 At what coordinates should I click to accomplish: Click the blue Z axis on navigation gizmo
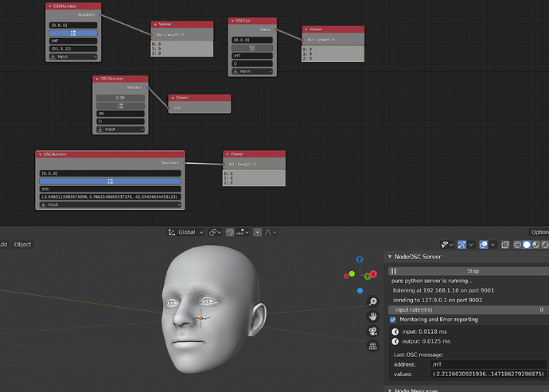359,259
